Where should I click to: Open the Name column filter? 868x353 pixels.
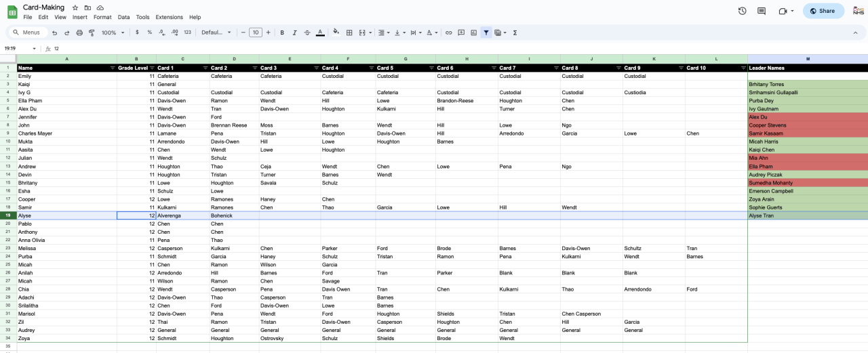coord(113,68)
